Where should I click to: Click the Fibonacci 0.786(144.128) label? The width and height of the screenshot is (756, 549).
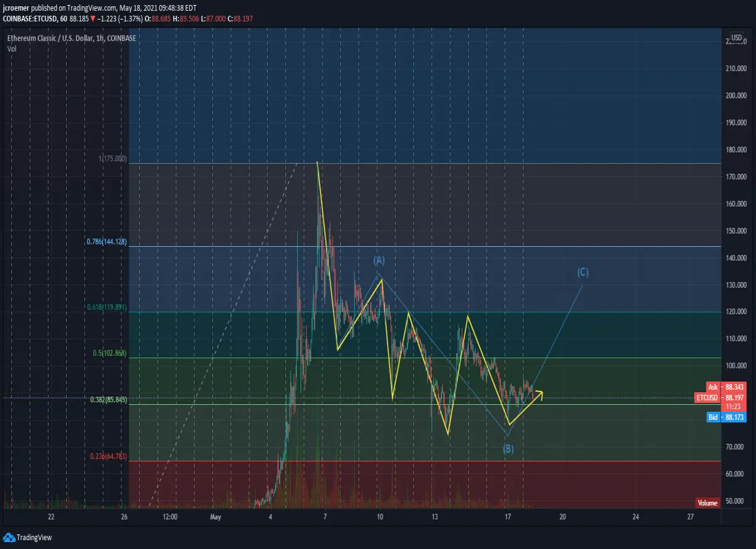point(107,242)
